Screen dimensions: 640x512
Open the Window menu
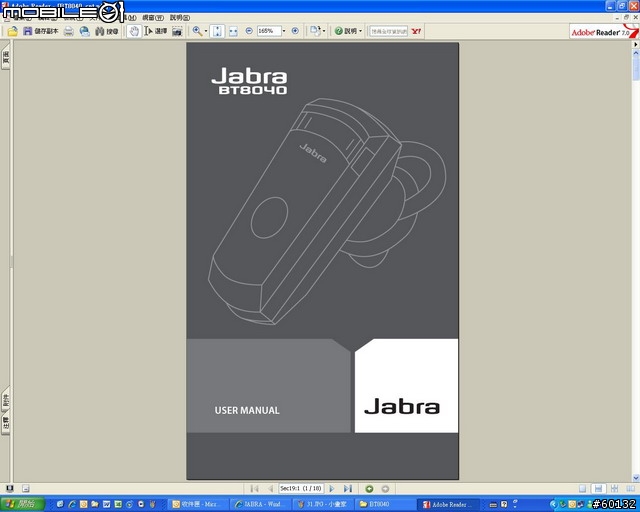pyautogui.click(x=153, y=18)
